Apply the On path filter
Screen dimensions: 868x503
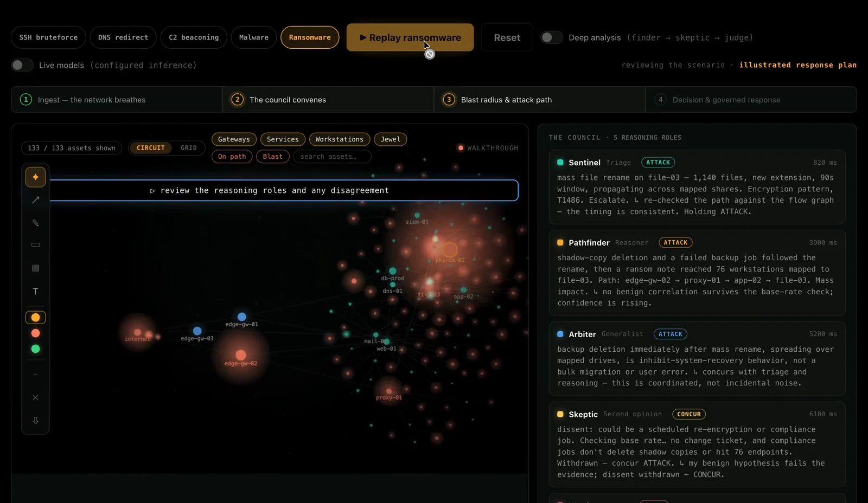232,157
